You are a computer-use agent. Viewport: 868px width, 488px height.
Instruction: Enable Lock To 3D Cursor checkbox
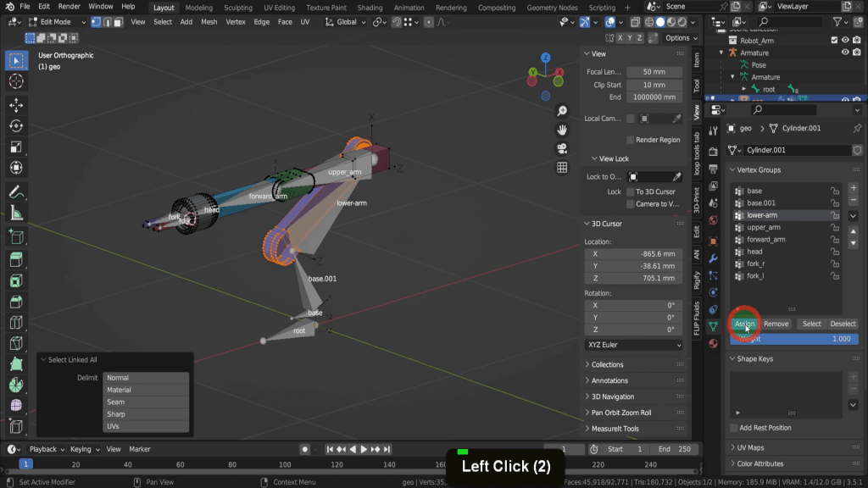pos(631,191)
